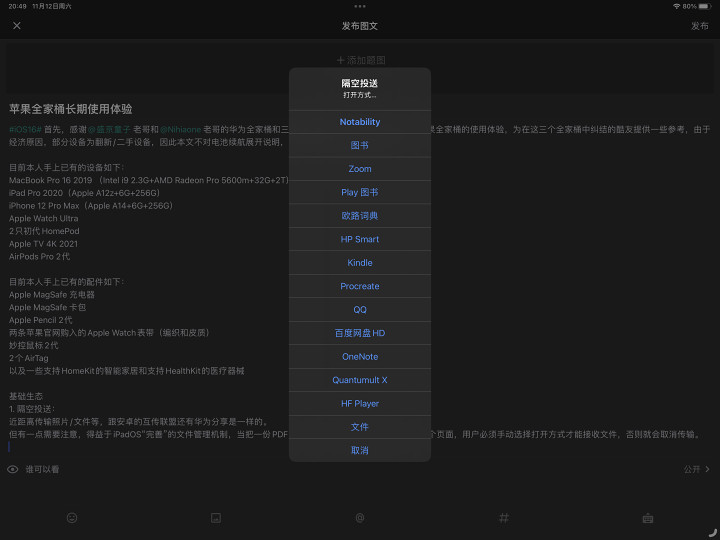This screenshot has width=720, height=540.
Task: Tap the battery indicator in status bar
Action: (705, 6)
